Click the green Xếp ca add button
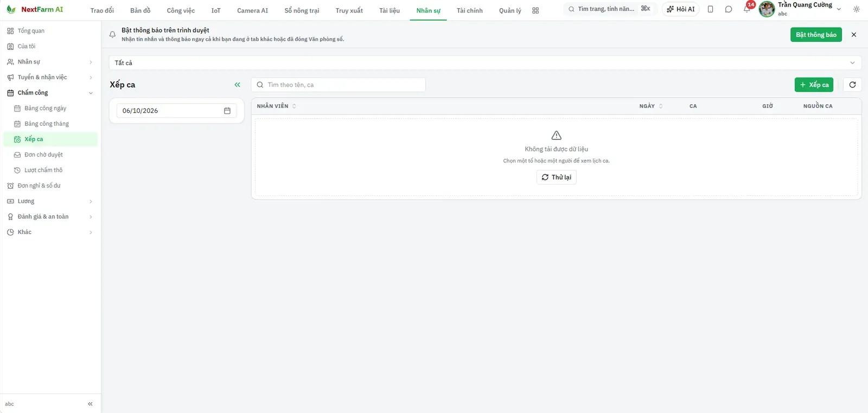Image resolution: width=868 pixels, height=413 pixels. tap(814, 85)
